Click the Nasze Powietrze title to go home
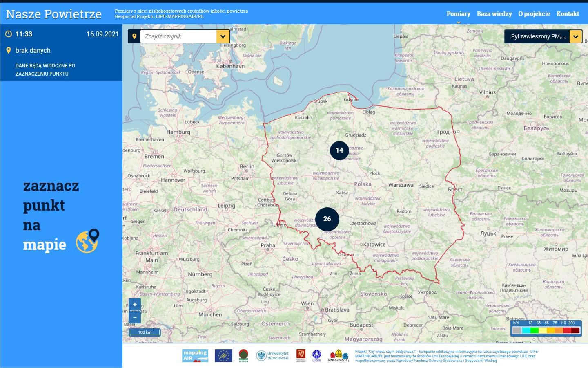588x368 pixels. (x=53, y=13)
